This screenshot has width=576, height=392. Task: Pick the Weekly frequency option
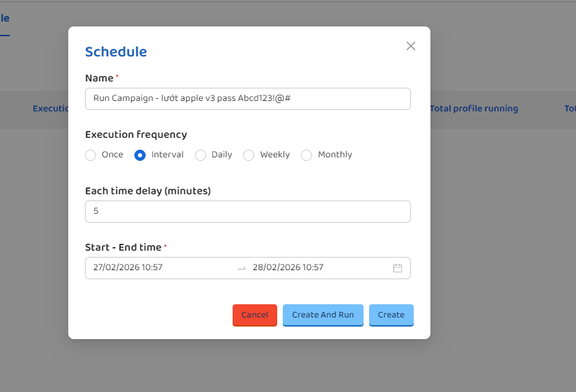click(249, 155)
